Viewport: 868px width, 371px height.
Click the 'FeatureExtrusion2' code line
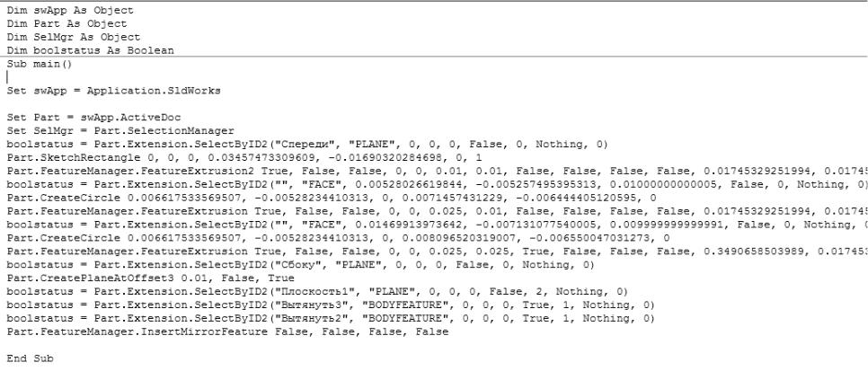click(x=438, y=171)
